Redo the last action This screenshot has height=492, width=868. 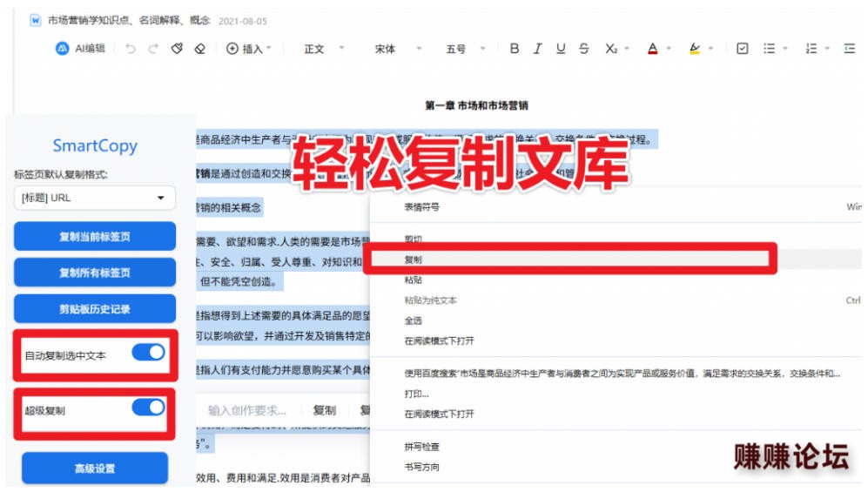click(153, 49)
